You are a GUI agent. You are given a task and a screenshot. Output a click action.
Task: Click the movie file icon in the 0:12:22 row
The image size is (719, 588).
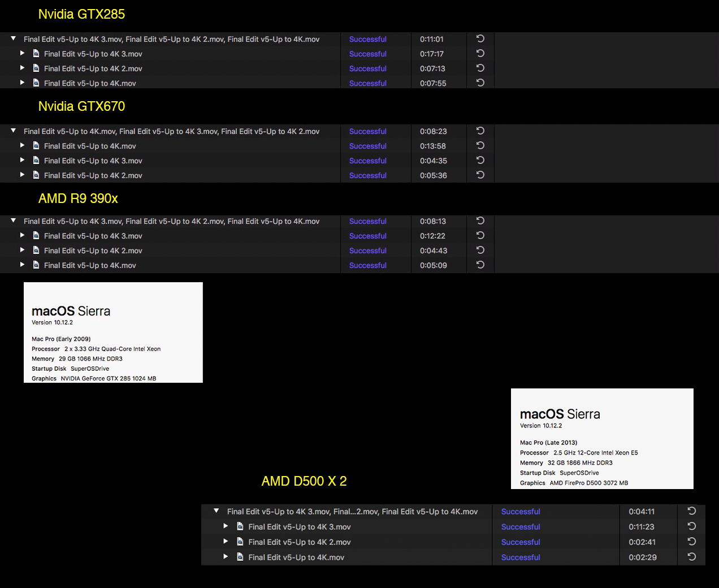click(36, 235)
